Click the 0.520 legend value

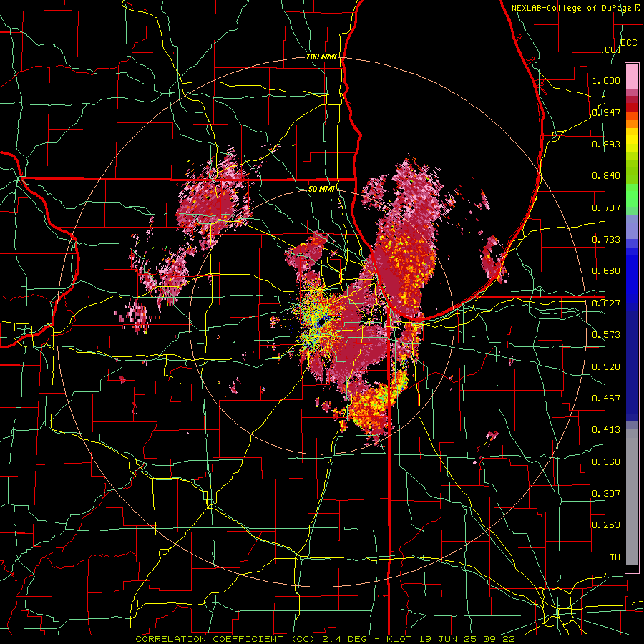pyautogui.click(x=606, y=367)
